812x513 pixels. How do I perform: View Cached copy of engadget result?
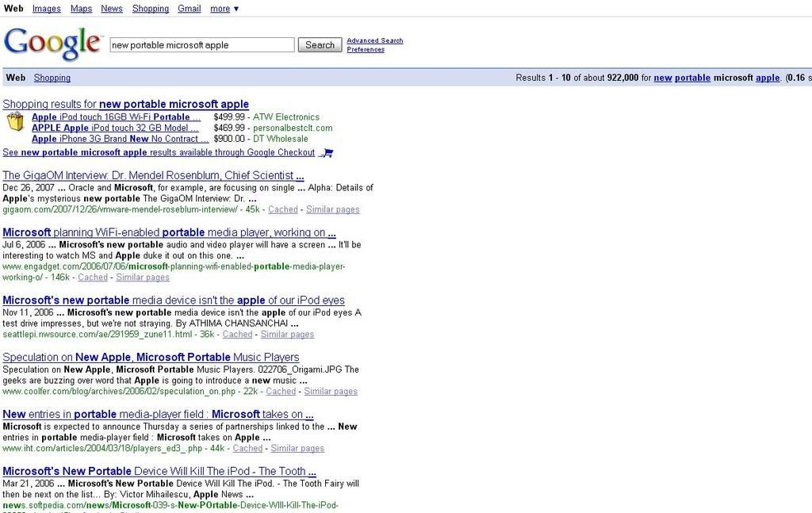[93, 278]
